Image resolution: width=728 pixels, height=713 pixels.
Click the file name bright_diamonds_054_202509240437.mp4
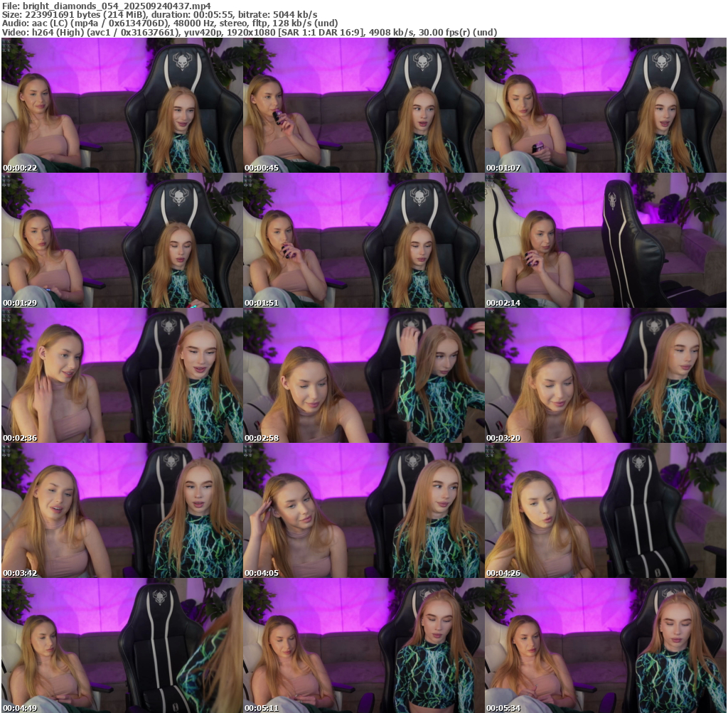click(117, 6)
